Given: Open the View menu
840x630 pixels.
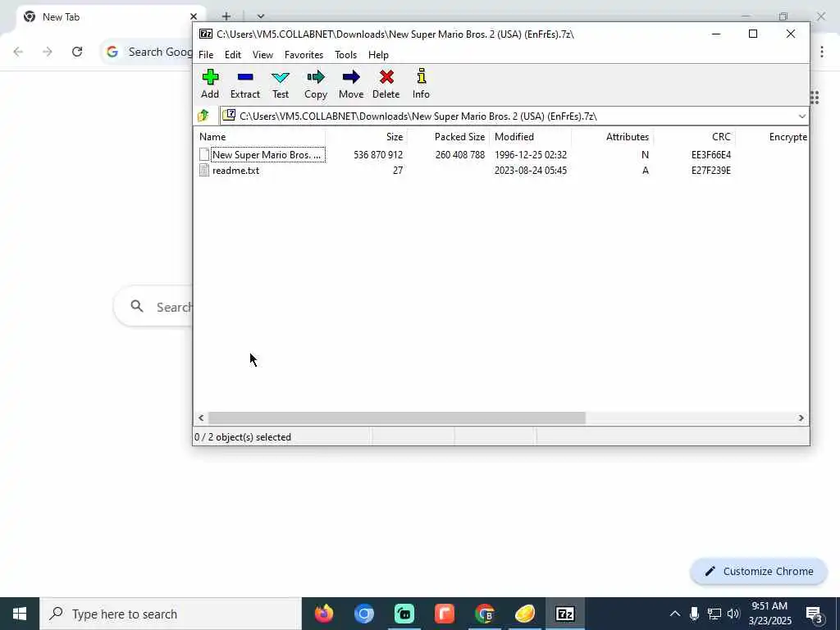Looking at the screenshot, I should coord(262,55).
